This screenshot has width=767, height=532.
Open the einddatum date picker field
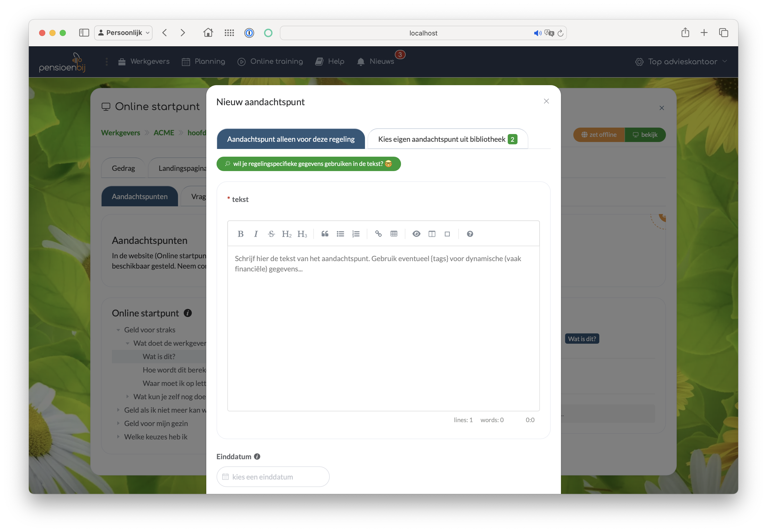click(x=273, y=477)
